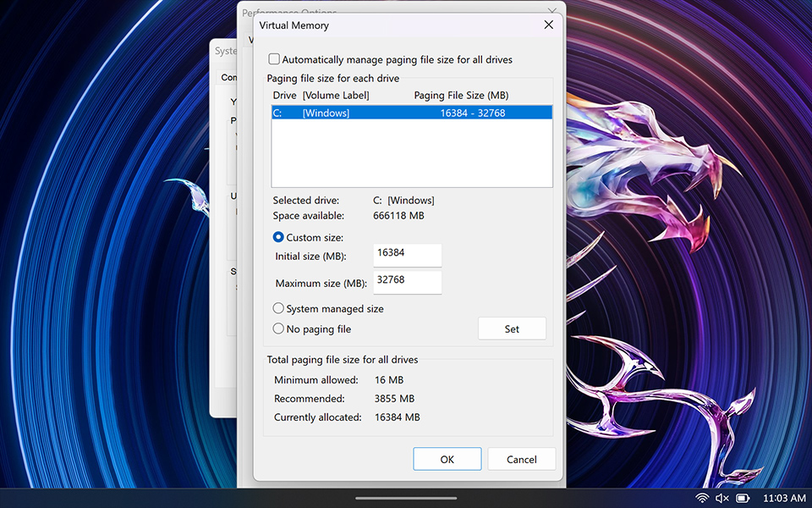Viewport: 812px width, 508px height.
Task: Select System managed size option
Action: coord(278,309)
